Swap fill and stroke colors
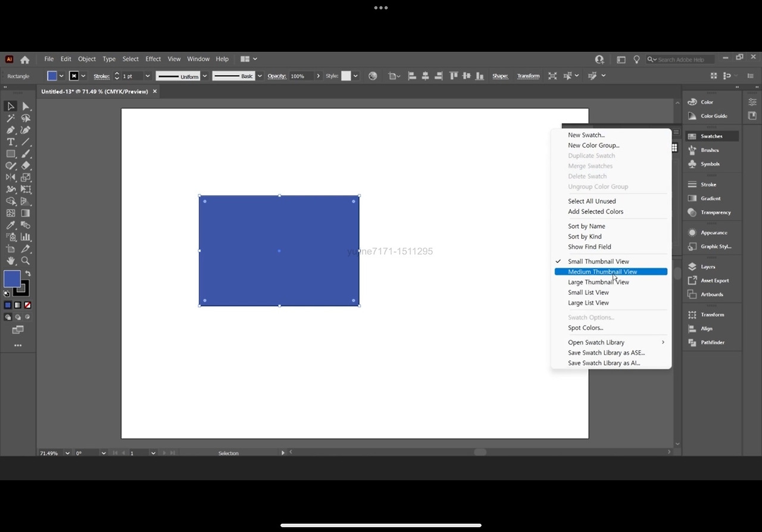762x532 pixels. pos(28,274)
